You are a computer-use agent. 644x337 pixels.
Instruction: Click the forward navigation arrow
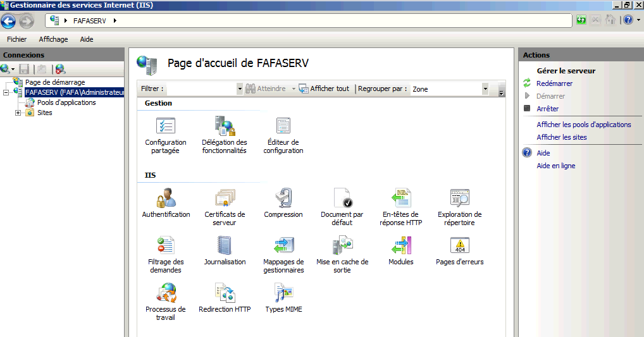(x=27, y=21)
